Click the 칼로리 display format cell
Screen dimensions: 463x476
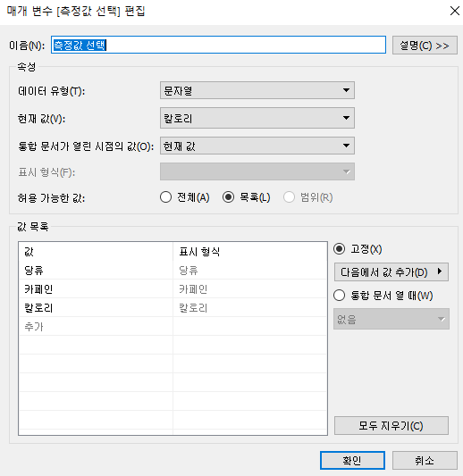249,308
